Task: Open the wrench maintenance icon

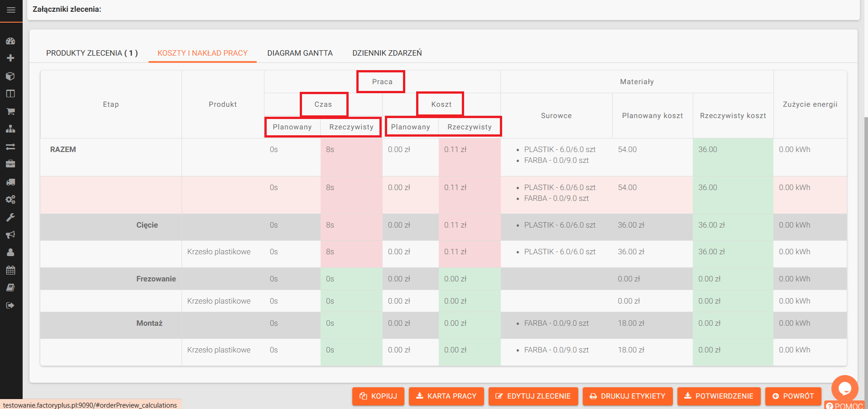Action: [x=10, y=217]
